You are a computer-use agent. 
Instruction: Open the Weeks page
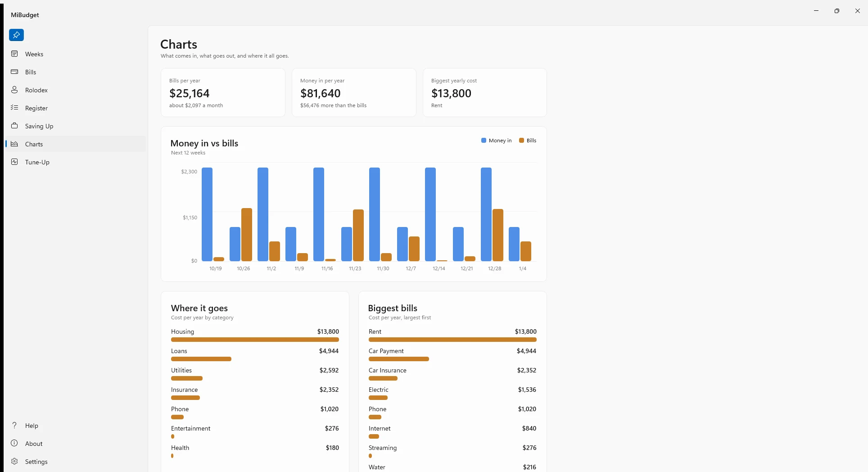click(x=34, y=54)
